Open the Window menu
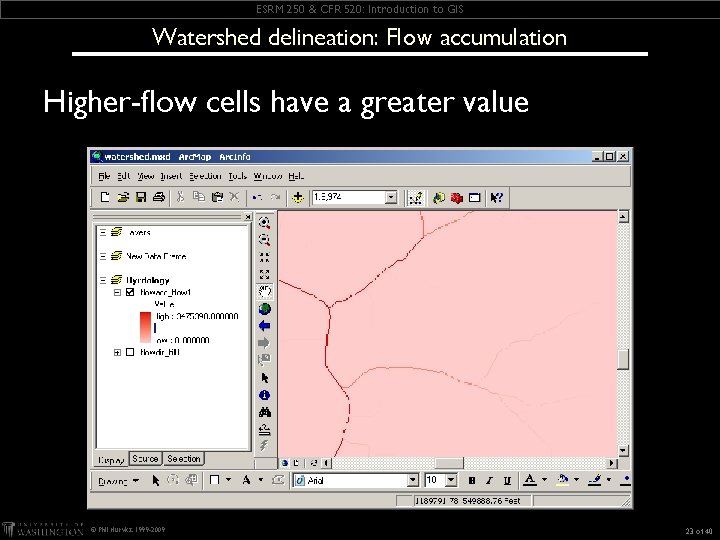This screenshot has height=540, width=720. click(x=268, y=176)
